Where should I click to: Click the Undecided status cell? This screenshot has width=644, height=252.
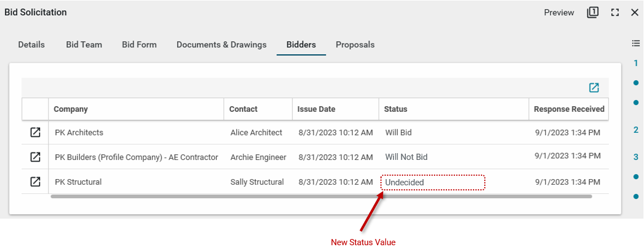click(x=432, y=183)
